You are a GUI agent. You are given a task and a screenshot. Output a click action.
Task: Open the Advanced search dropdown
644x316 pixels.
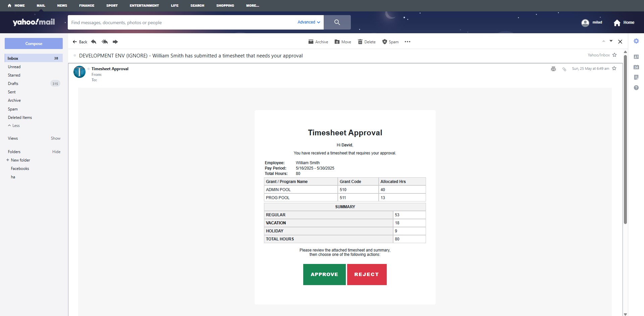click(x=308, y=22)
